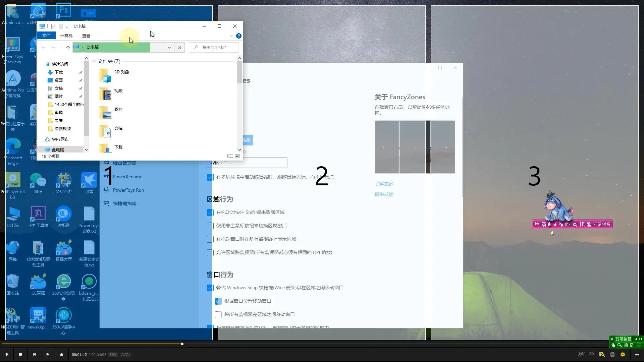Click the PowerRename tool icon
Viewport: 644px width, 362px height.
[106, 176]
